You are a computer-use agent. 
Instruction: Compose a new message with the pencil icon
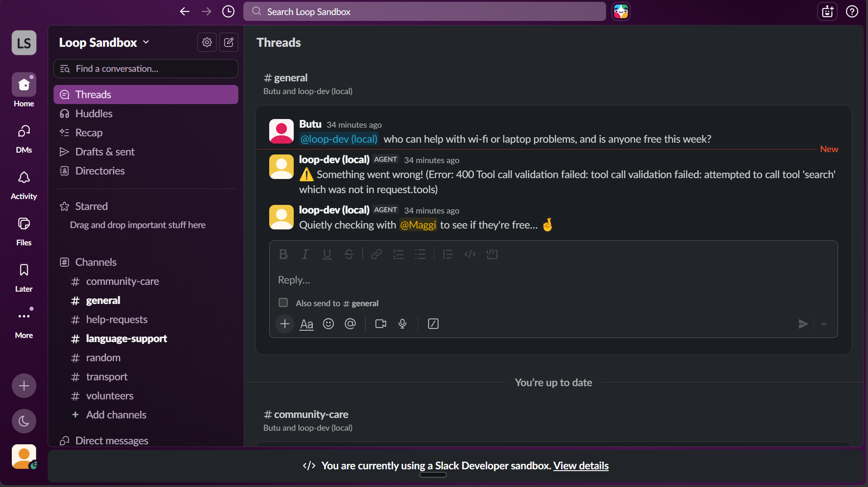[x=229, y=42]
